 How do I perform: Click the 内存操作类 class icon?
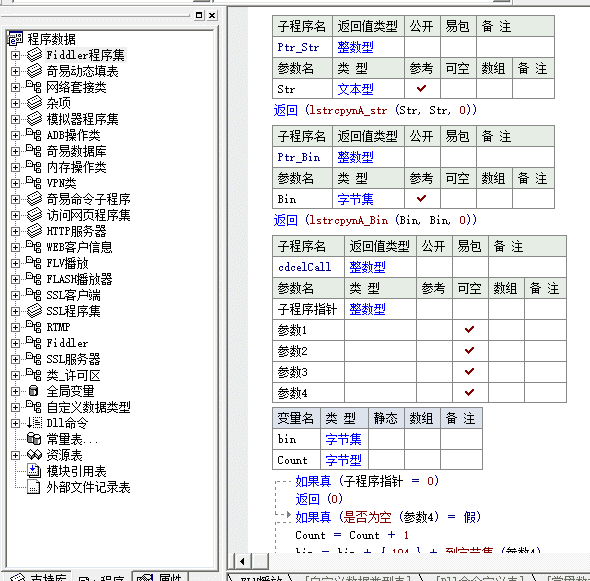tap(34, 167)
